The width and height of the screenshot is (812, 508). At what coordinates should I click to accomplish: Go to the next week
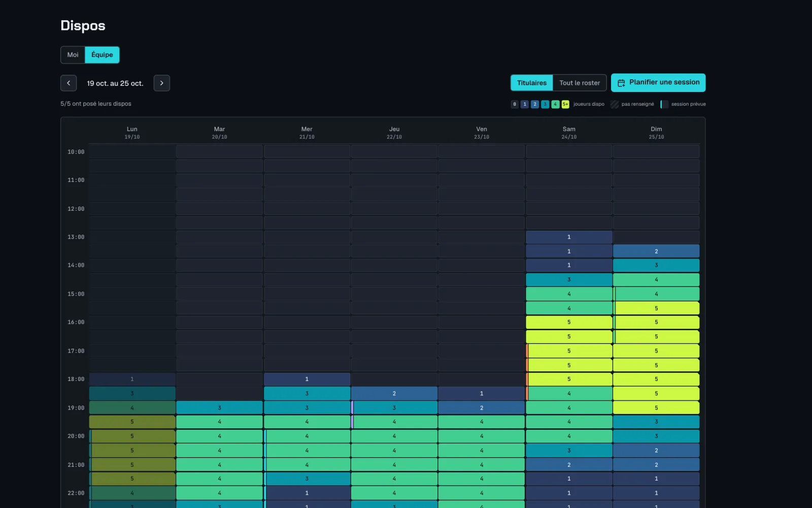pyautogui.click(x=161, y=83)
